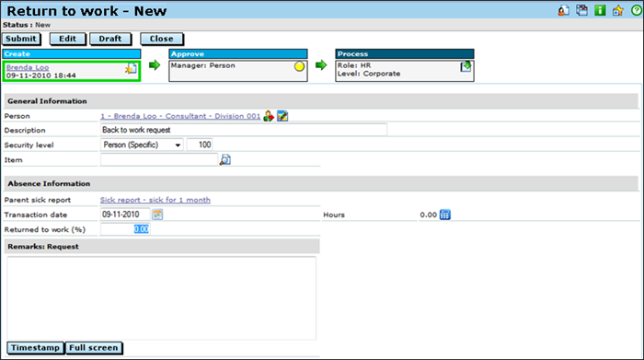The height and width of the screenshot is (360, 644).
Task: Click the new document icon in Create box
Action: point(131,69)
